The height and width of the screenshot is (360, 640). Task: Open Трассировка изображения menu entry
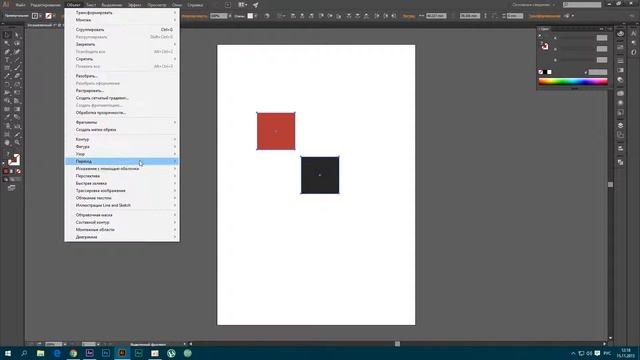(122, 191)
